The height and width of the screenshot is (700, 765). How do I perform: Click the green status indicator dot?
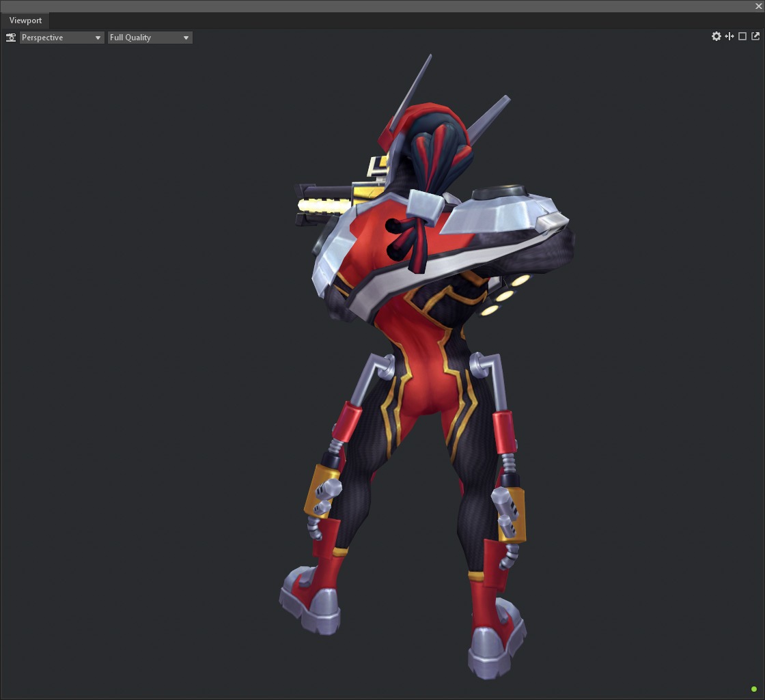(754, 689)
